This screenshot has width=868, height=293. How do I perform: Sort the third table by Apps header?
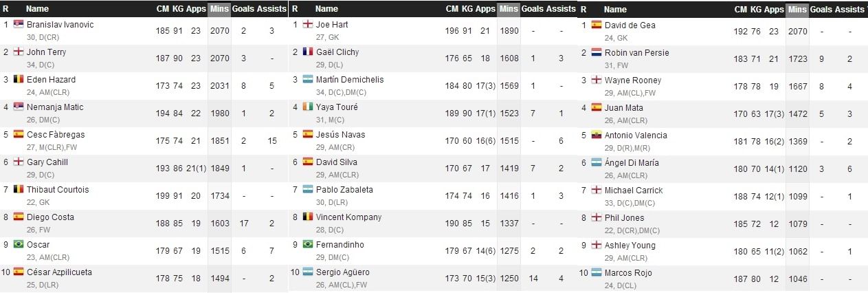[x=773, y=10]
